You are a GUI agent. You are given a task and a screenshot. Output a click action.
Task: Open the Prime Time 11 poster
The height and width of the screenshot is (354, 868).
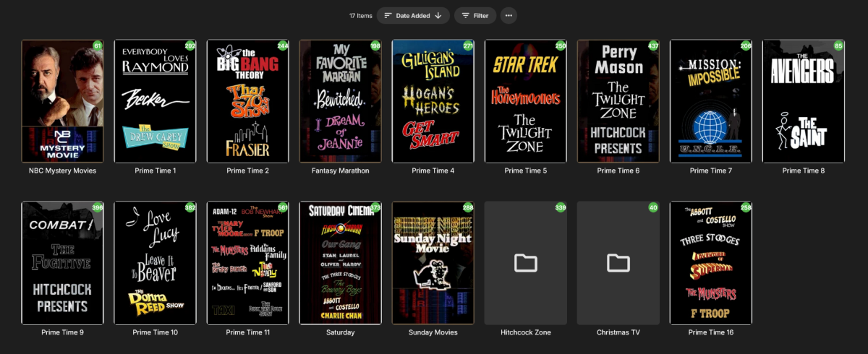coord(247,263)
